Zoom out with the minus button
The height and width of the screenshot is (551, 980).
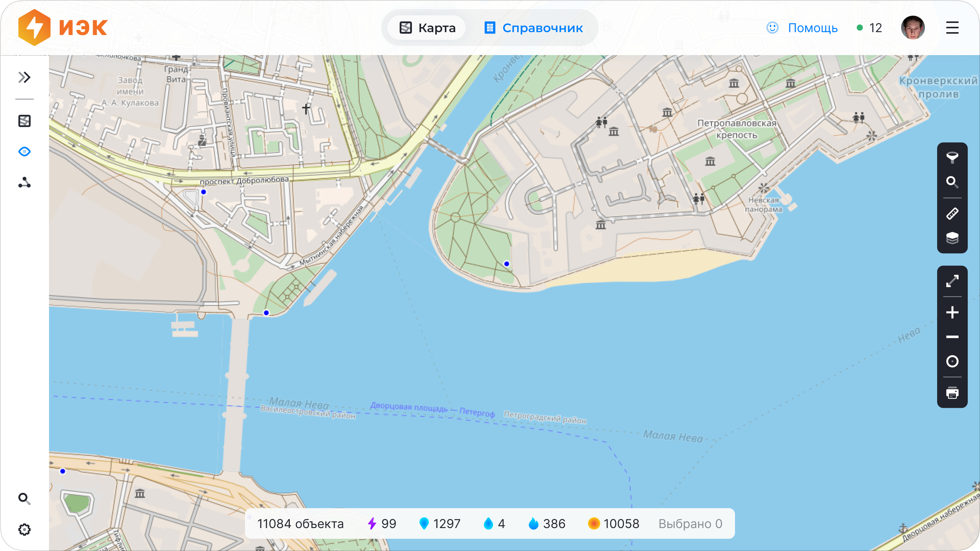pyautogui.click(x=952, y=337)
